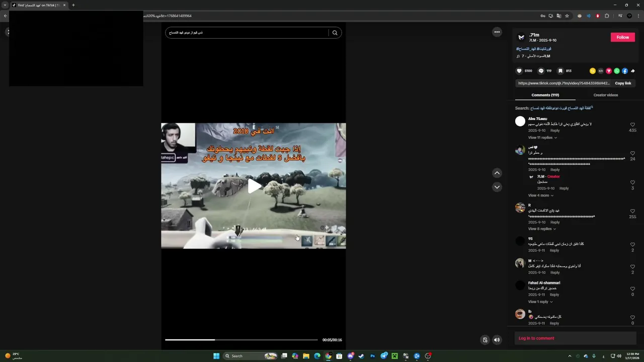This screenshot has width=644, height=362.
Task: Expand View 1 reply under Fahad
Action: 540,302
